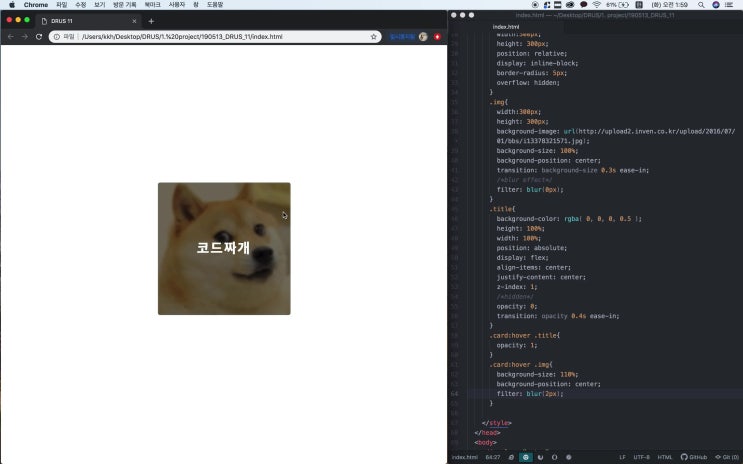Click the <body> tag line
This screenshot has width=743, height=464.
485,442
